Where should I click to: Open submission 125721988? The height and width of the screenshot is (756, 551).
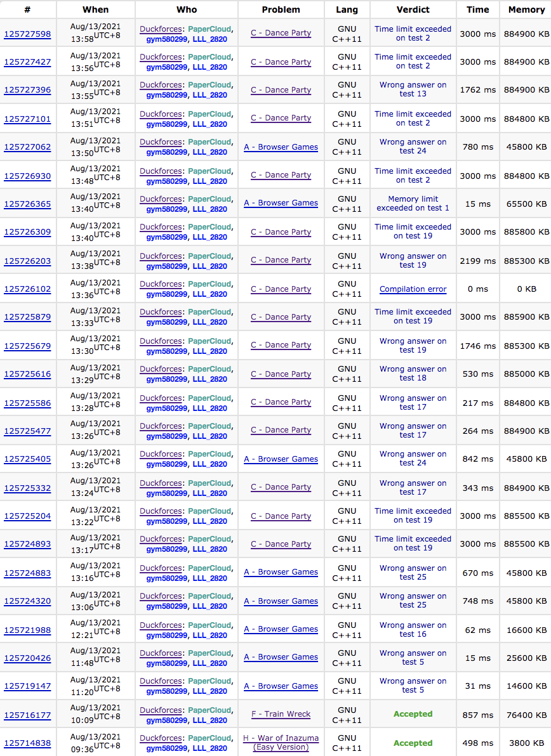(27, 630)
